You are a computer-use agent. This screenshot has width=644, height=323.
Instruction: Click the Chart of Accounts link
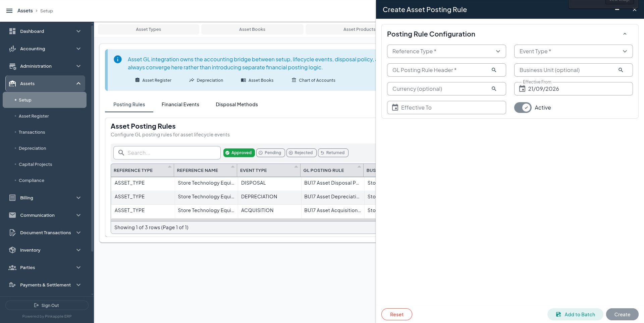coord(313,80)
